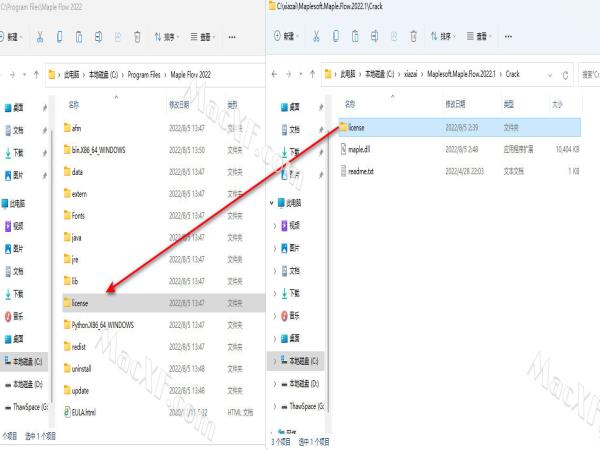This screenshot has width=600, height=450.
Task: Click the Cut icon in right window toolbar
Action: pyautogui.click(x=316, y=36)
